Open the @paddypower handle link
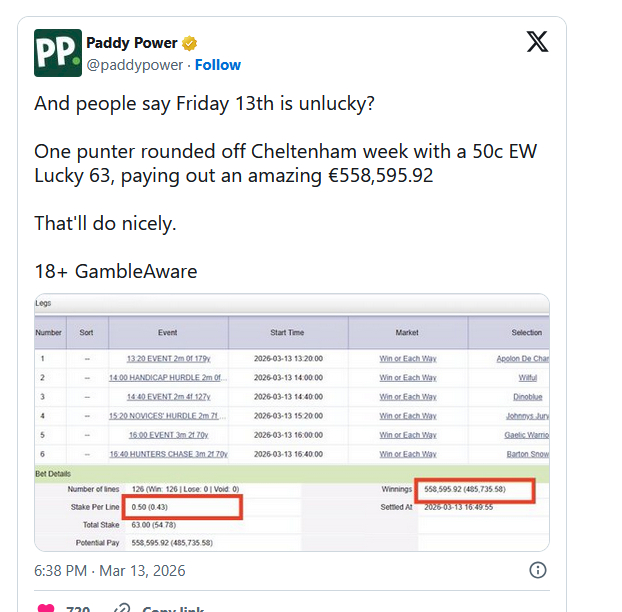Image resolution: width=622 pixels, height=612 pixels. coord(135,65)
